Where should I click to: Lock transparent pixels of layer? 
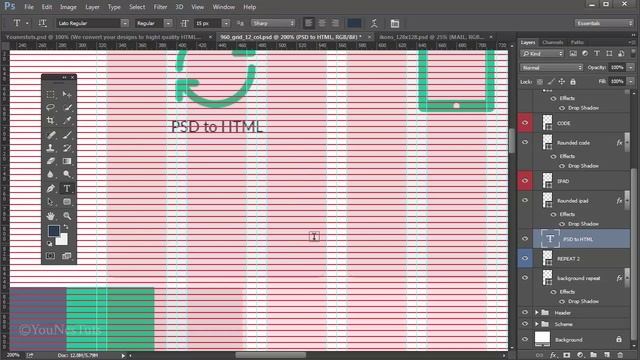point(540,82)
